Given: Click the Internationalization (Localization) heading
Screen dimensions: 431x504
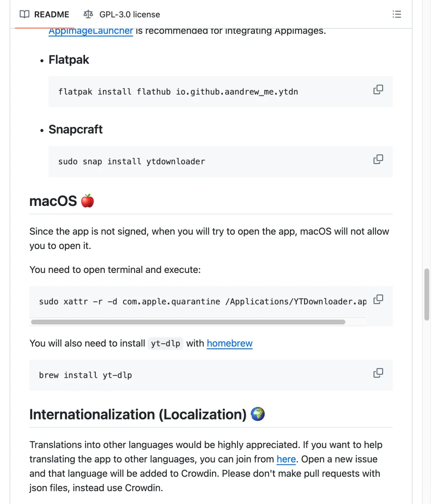Looking at the screenshot, I should pos(138,415).
